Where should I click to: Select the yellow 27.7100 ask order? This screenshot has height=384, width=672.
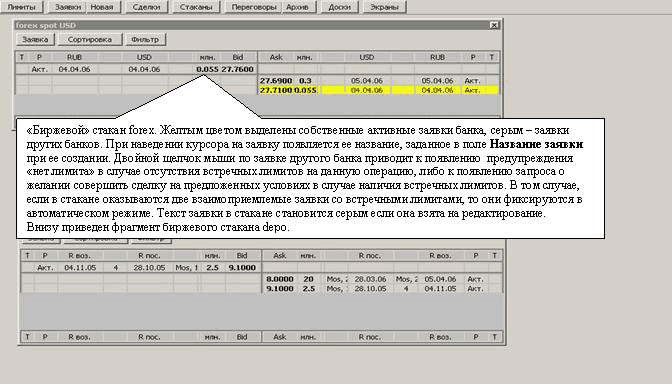click(x=276, y=90)
